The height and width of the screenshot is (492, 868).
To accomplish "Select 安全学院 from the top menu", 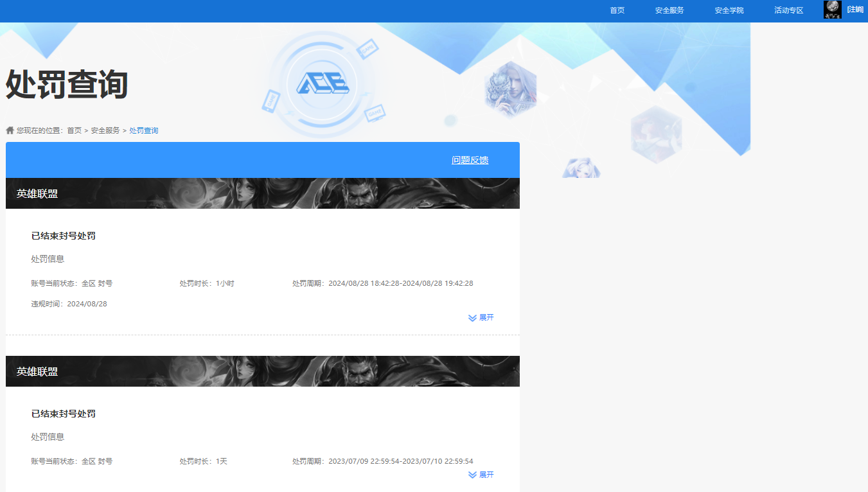I will pos(728,10).
